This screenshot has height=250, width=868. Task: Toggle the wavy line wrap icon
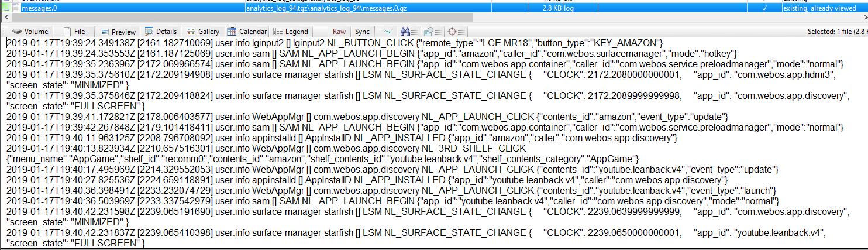tap(385, 32)
